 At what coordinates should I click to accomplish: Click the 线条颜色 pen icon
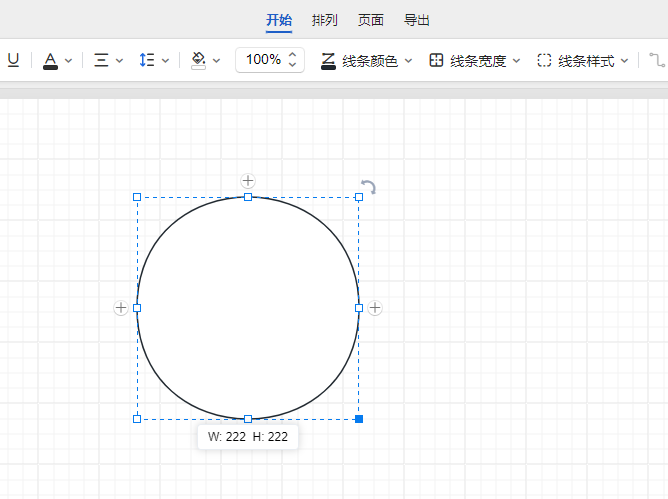(328, 61)
